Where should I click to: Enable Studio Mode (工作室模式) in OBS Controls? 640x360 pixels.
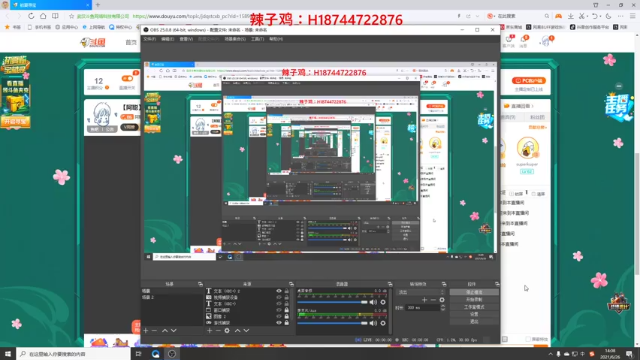(x=474, y=307)
